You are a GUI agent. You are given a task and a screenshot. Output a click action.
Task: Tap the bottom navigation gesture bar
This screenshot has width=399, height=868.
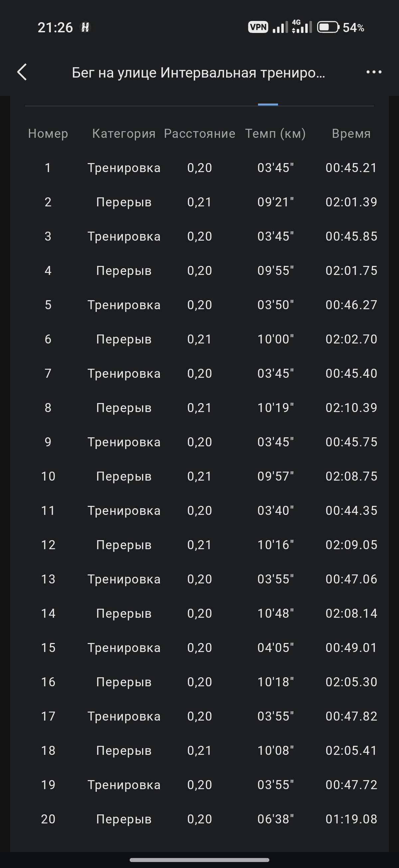(199, 860)
